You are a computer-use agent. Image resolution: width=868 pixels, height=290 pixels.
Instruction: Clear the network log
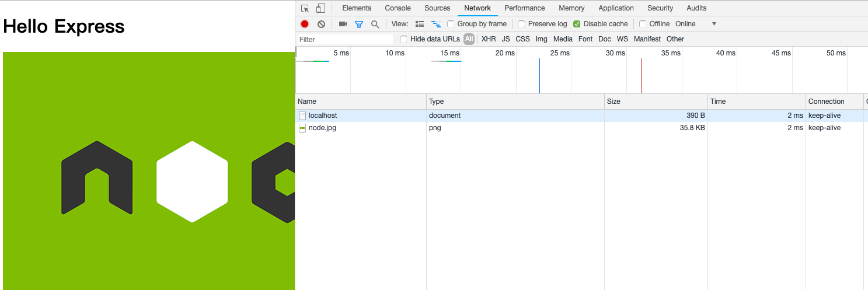pyautogui.click(x=321, y=24)
